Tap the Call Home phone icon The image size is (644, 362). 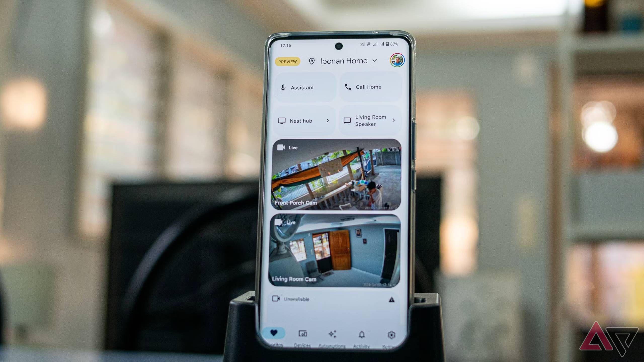348,87
